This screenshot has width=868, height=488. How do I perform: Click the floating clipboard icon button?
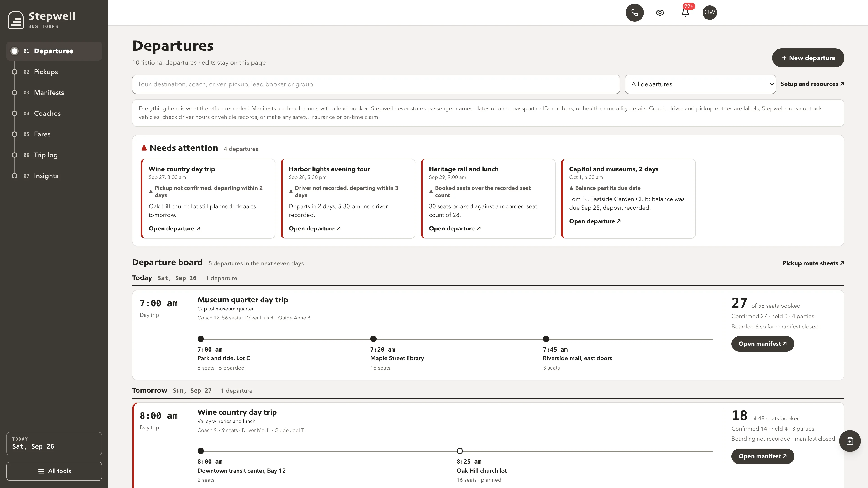849,441
